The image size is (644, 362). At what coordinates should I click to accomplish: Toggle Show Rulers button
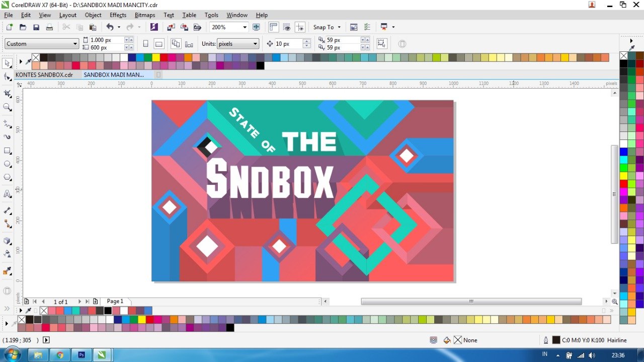coord(274,27)
